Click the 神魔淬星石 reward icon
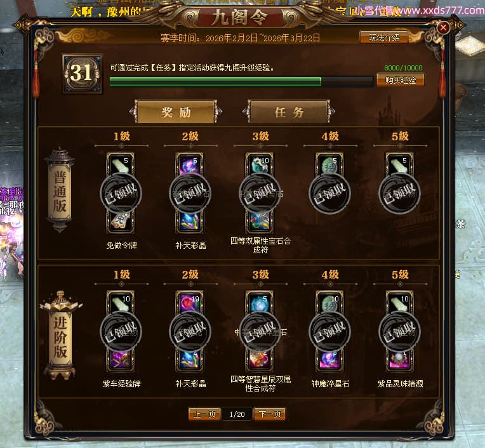 click(329, 360)
